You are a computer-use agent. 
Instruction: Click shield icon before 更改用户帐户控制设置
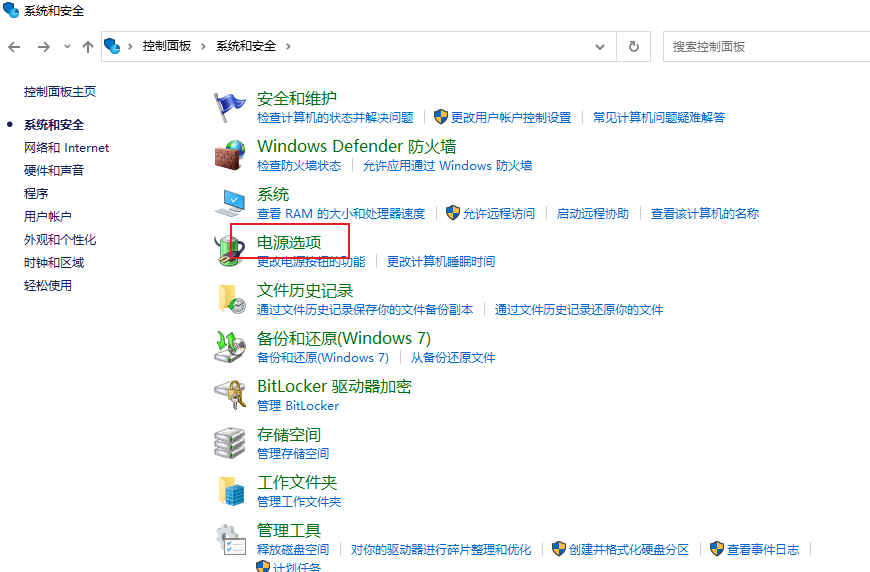pyautogui.click(x=441, y=117)
